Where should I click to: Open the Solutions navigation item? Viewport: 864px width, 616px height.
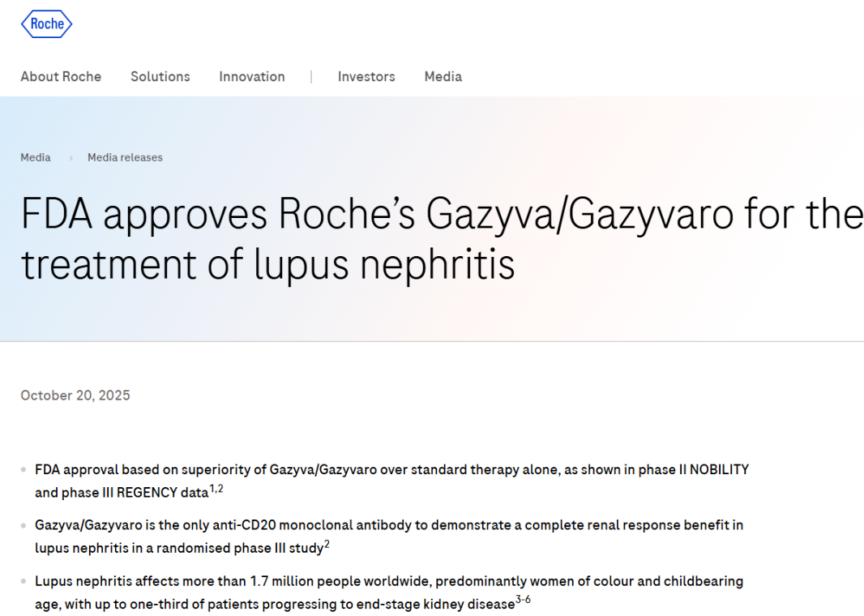[x=160, y=77]
